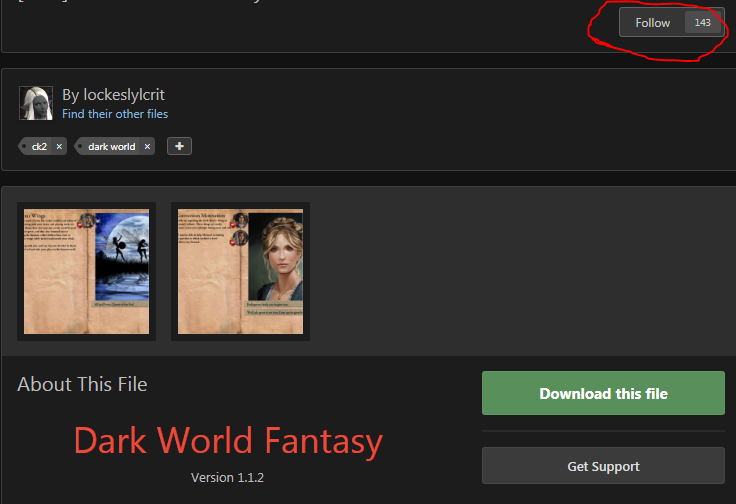Open the woman portrait screenshot thumbnail

coord(240,271)
